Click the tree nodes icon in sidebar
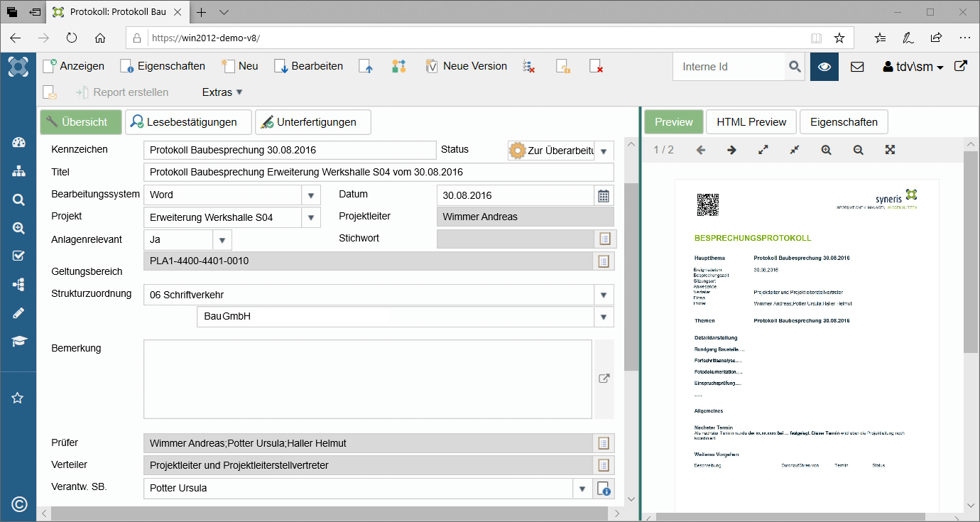The image size is (980, 522). pos(18,285)
